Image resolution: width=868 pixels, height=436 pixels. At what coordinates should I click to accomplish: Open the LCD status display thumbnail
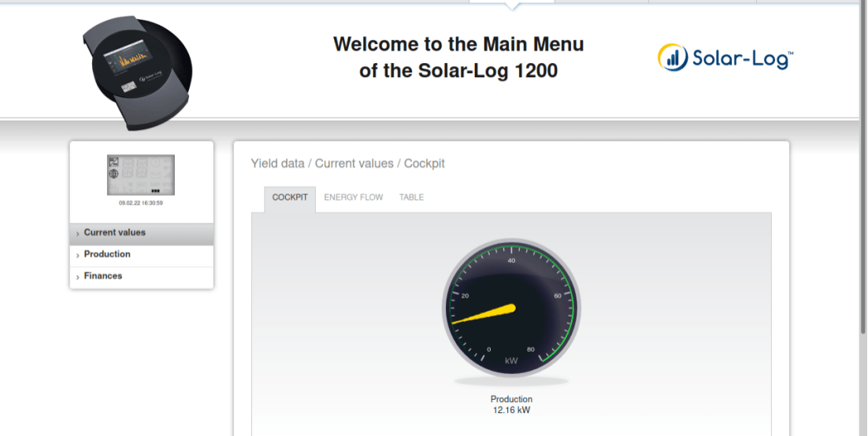141,175
